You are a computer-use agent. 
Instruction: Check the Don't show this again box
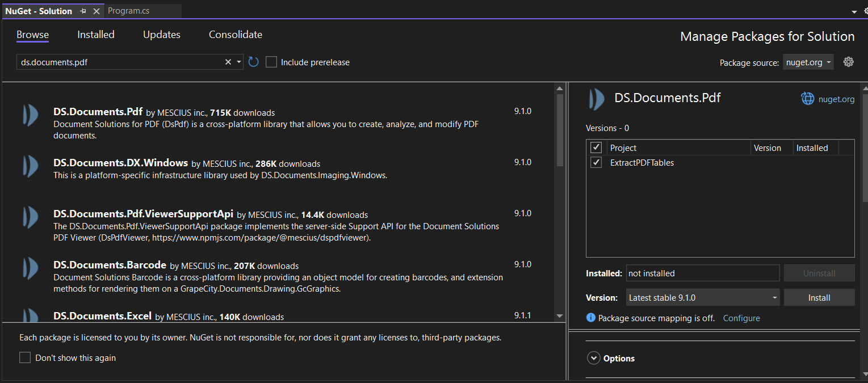[25, 357]
